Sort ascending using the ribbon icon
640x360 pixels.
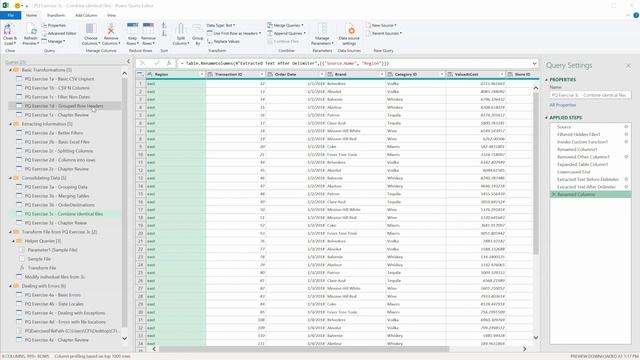pyautogui.click(x=164, y=26)
